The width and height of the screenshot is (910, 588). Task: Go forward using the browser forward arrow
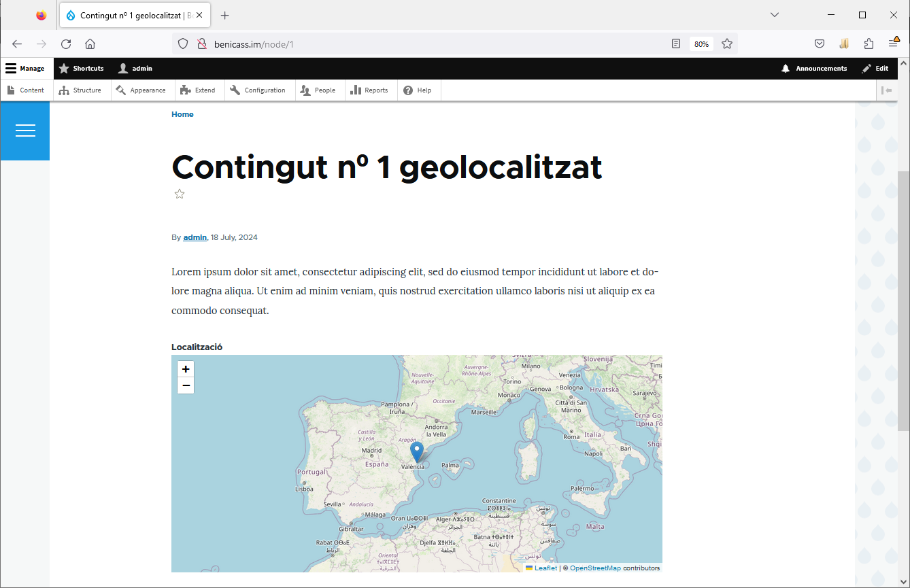pyautogui.click(x=41, y=44)
